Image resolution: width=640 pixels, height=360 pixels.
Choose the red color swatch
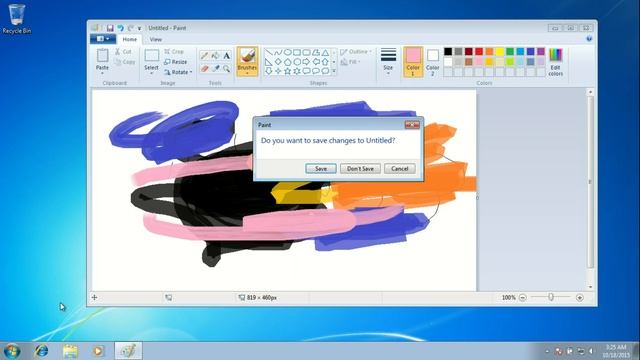tap(479, 51)
